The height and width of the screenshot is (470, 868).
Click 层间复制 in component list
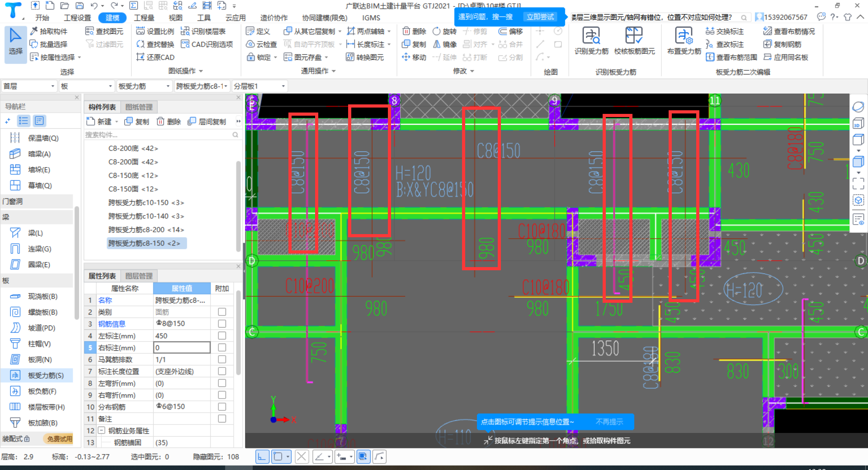click(x=207, y=122)
